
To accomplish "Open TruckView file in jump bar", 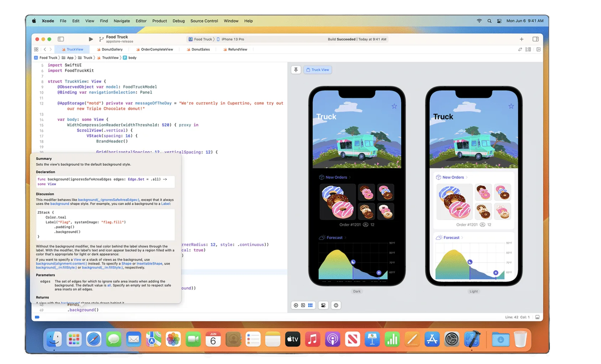I will [x=108, y=58].
